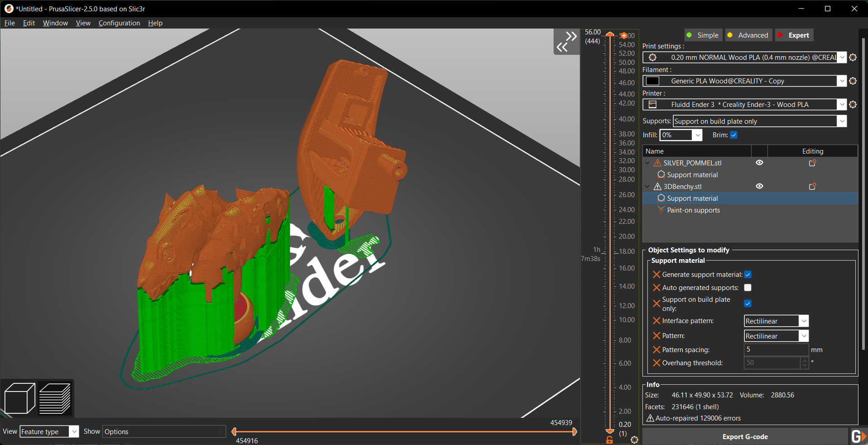Click the Pattern spacing input field
The image size is (868, 445).
click(776, 350)
